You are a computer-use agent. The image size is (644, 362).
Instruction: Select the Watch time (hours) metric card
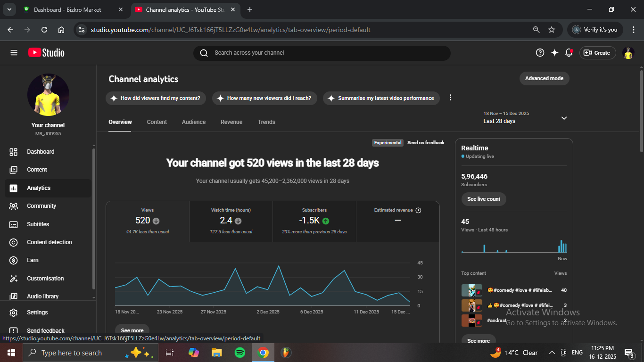[x=231, y=221]
